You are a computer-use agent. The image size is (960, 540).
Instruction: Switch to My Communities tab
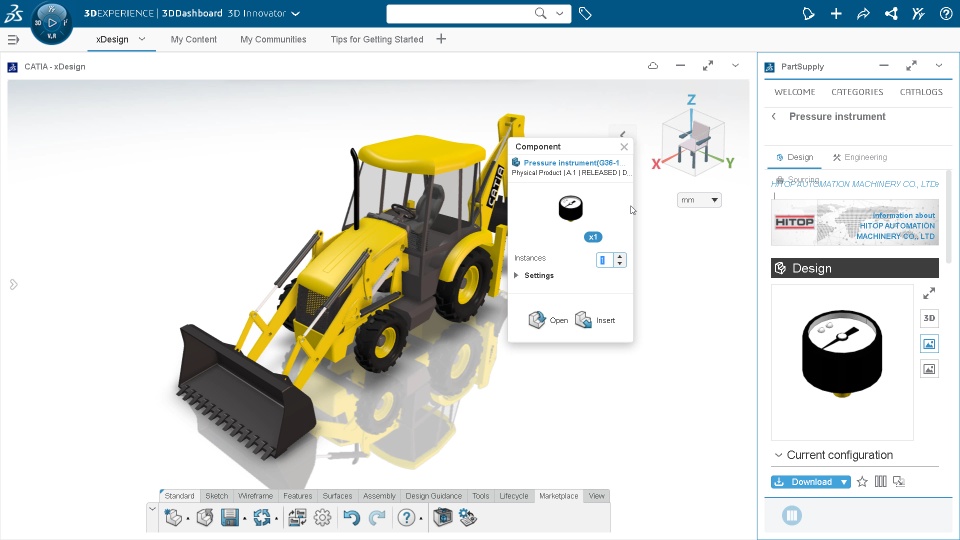tap(273, 39)
